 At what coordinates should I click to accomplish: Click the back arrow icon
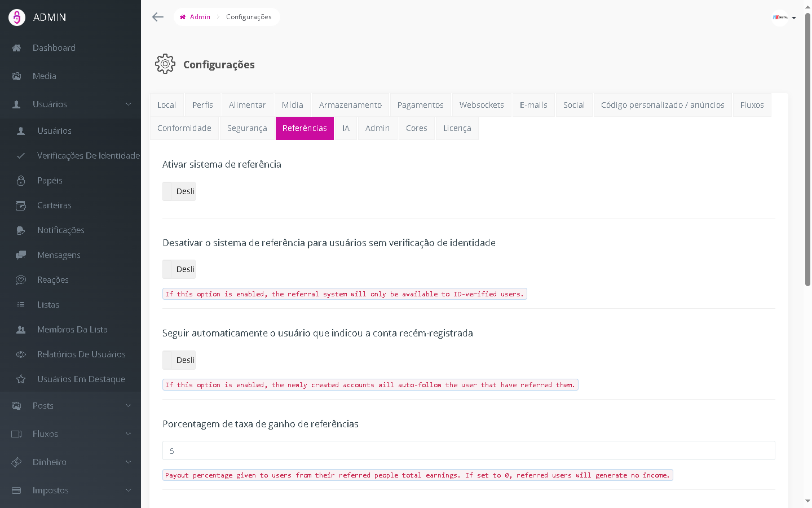click(158, 17)
